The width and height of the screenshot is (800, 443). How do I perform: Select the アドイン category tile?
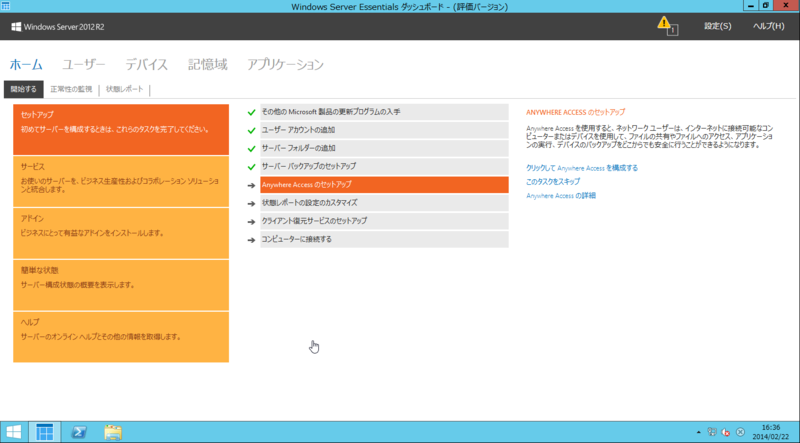point(121,233)
